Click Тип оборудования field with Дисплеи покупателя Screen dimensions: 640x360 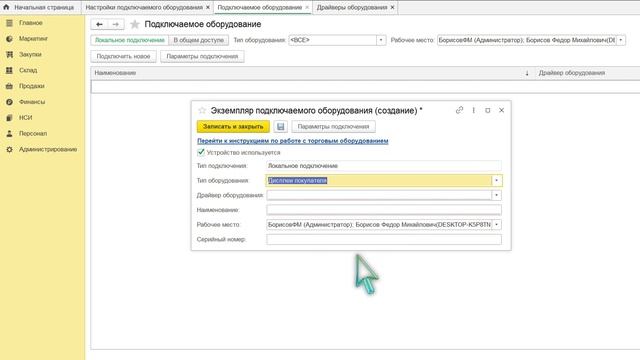point(379,180)
